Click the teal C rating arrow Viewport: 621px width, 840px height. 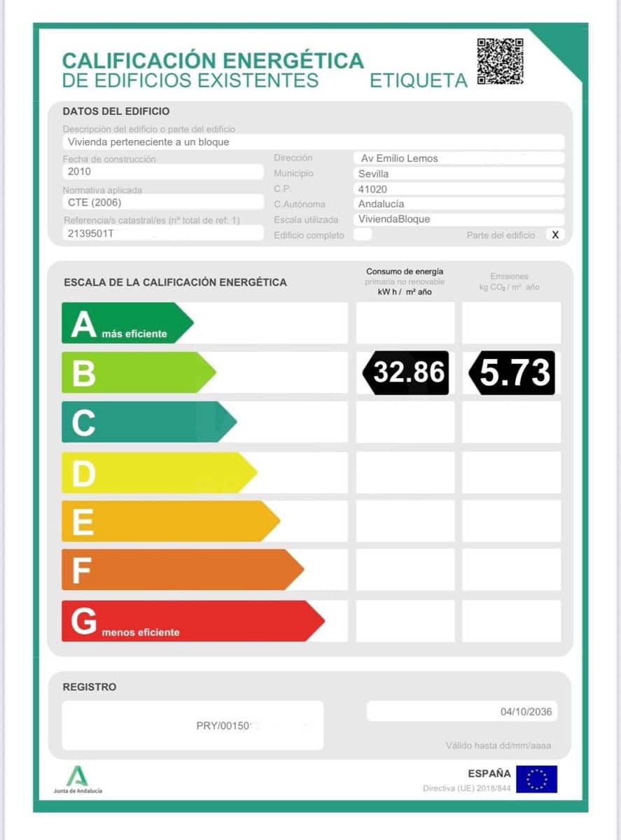pos(149,422)
